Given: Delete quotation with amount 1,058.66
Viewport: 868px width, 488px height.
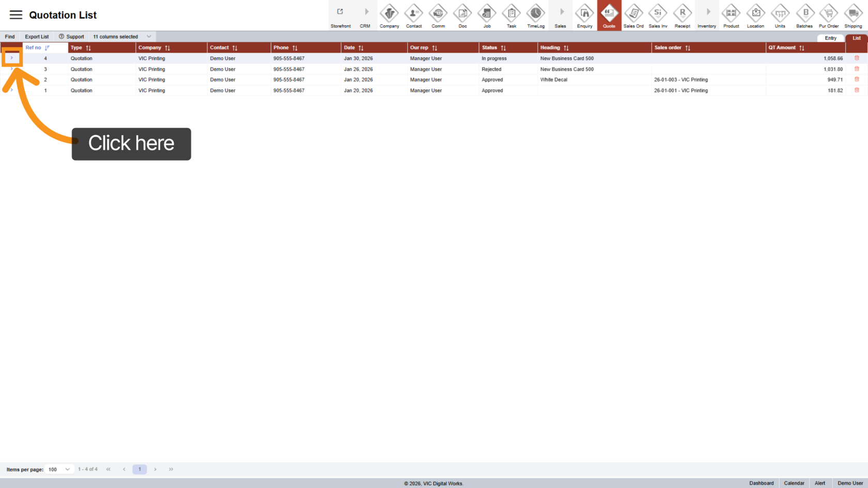Looking at the screenshot, I should point(857,58).
